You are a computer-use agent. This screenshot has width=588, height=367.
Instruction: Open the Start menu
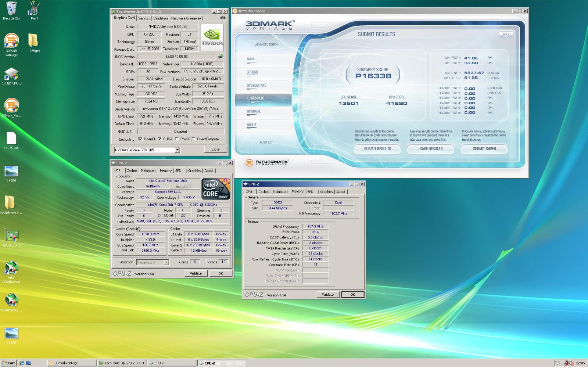8,363
